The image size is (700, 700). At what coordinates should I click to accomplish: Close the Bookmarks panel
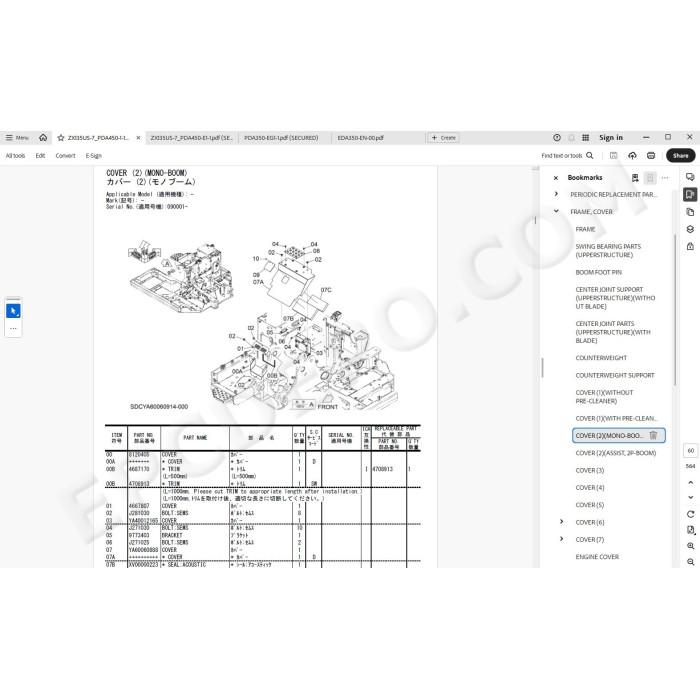(x=556, y=178)
